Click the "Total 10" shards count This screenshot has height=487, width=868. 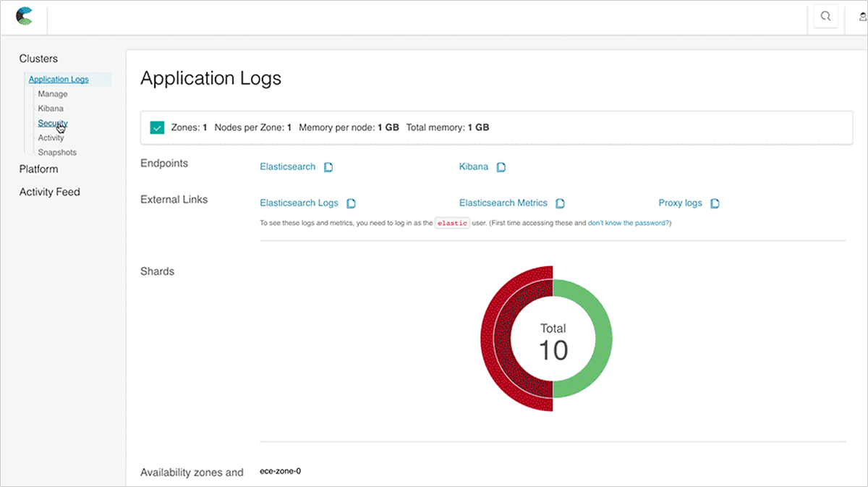tap(553, 342)
